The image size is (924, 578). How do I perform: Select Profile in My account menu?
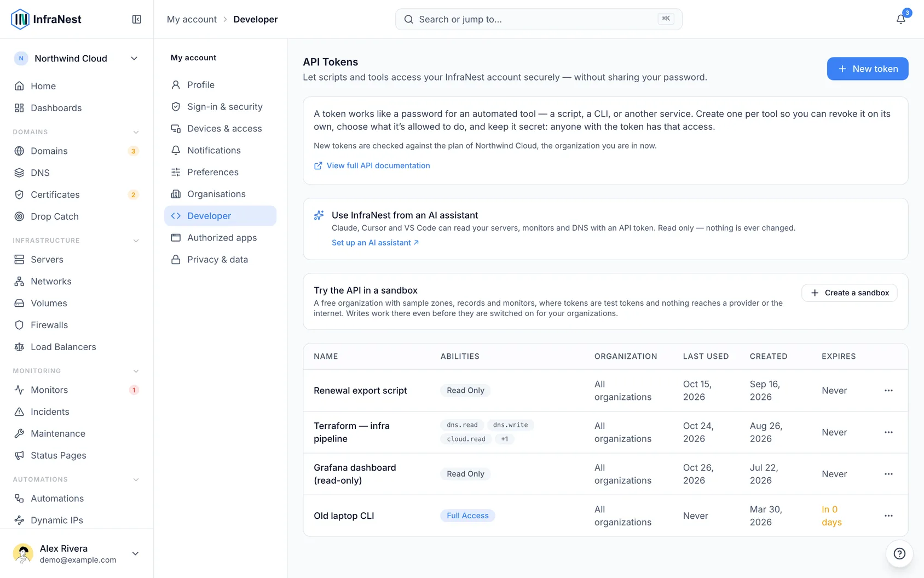pyautogui.click(x=220, y=84)
